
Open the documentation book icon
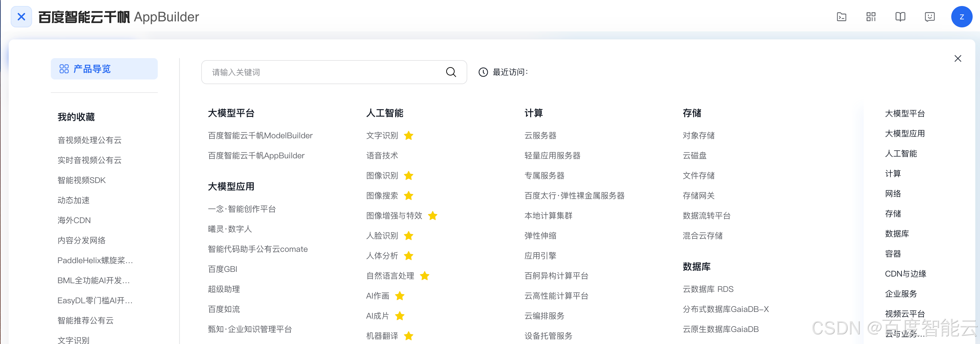point(900,17)
